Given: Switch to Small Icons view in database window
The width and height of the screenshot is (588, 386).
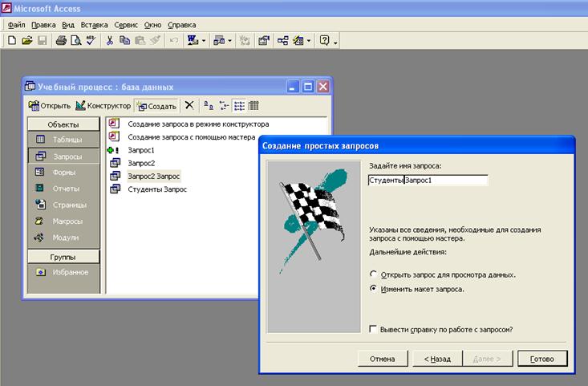Looking at the screenshot, I should (224, 106).
